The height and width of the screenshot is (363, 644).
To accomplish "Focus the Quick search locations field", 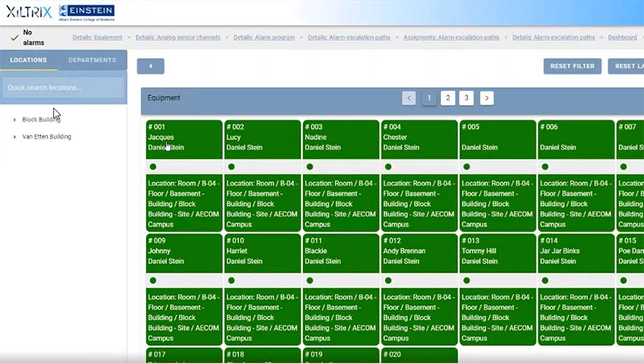I will click(64, 87).
